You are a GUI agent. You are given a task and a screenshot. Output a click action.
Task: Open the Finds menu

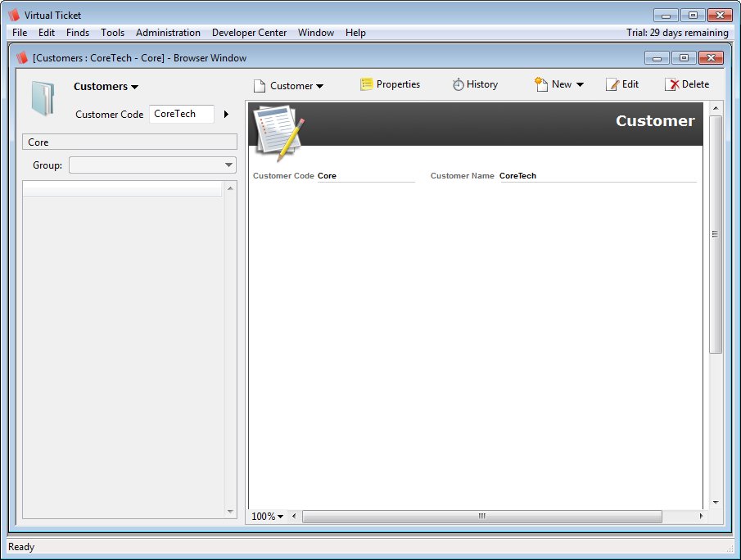click(78, 33)
